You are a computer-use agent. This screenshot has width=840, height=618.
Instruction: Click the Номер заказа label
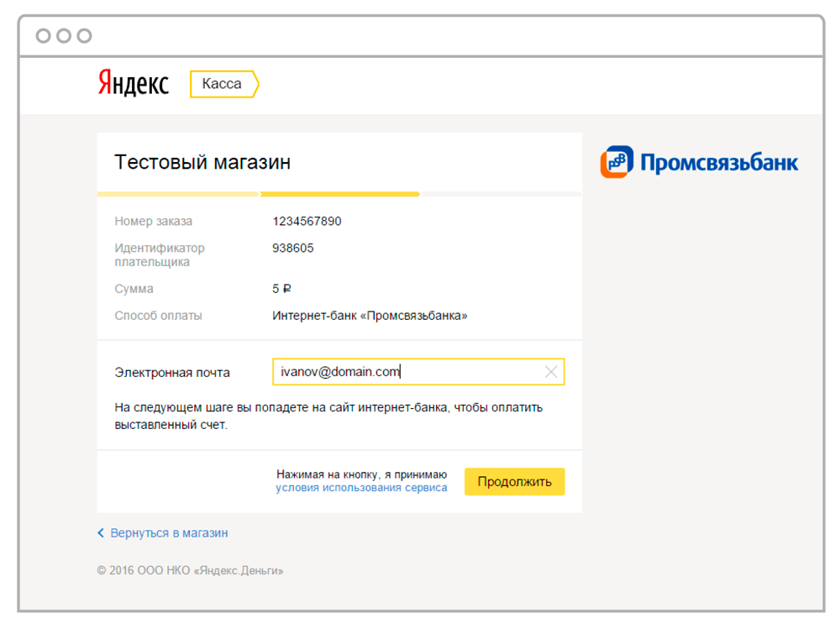coord(153,221)
